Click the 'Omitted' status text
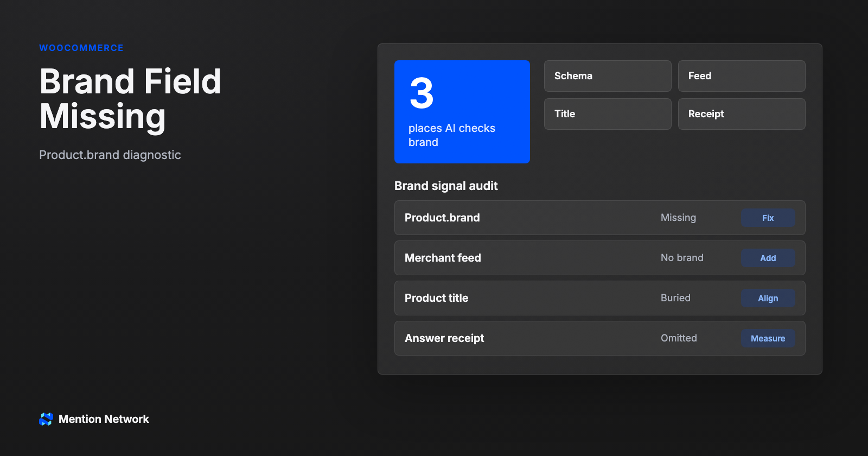This screenshot has height=456, width=868. click(679, 338)
